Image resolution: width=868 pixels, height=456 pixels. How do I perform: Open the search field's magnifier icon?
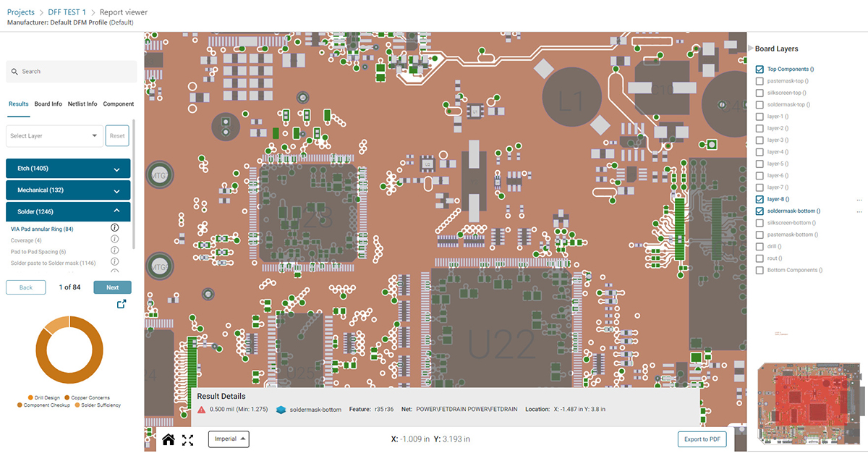click(x=15, y=71)
